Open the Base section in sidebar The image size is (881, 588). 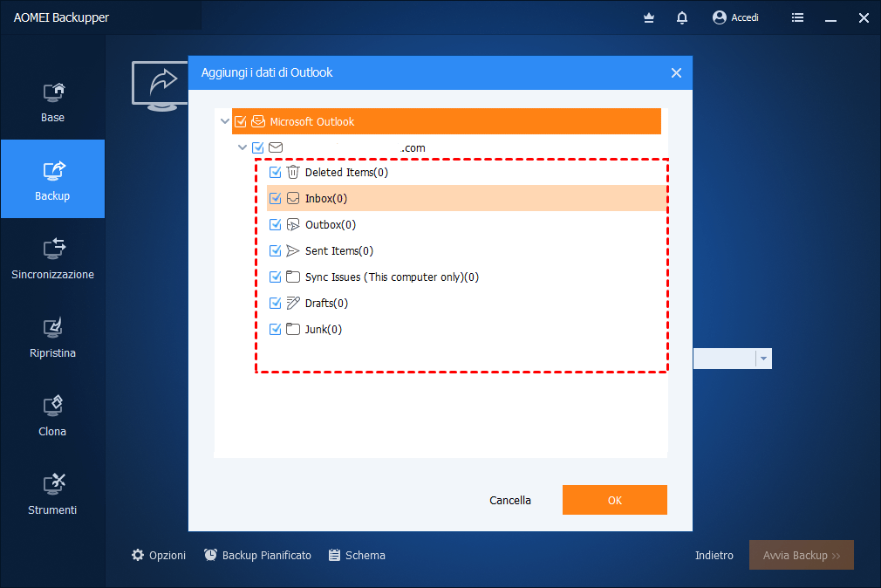tap(52, 102)
